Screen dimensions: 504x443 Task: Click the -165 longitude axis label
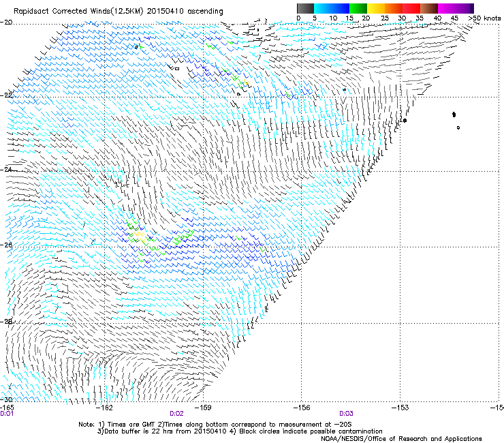click(7, 408)
